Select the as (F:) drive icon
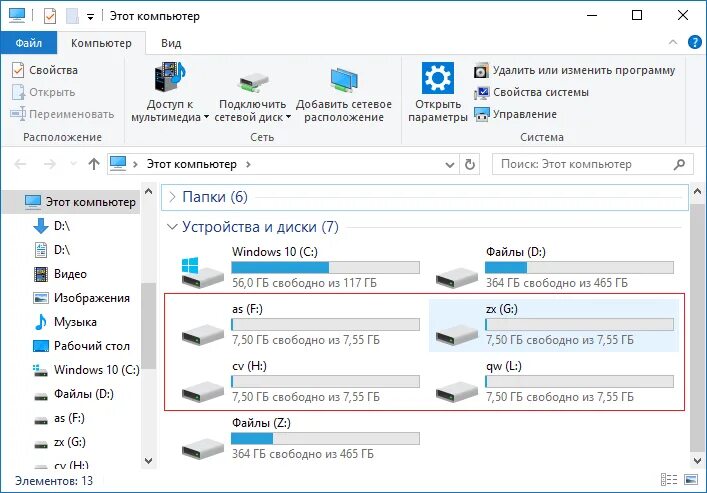The width and height of the screenshot is (707, 493). coord(202,334)
